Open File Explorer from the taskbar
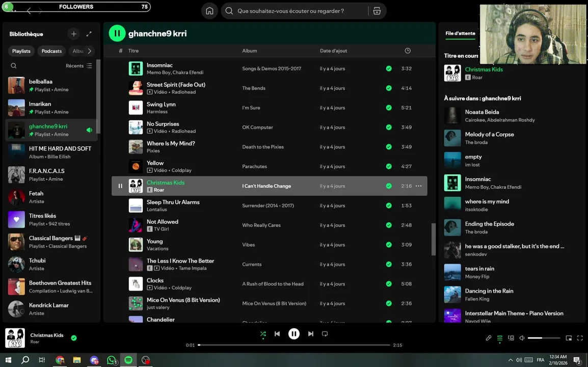 tap(77, 360)
